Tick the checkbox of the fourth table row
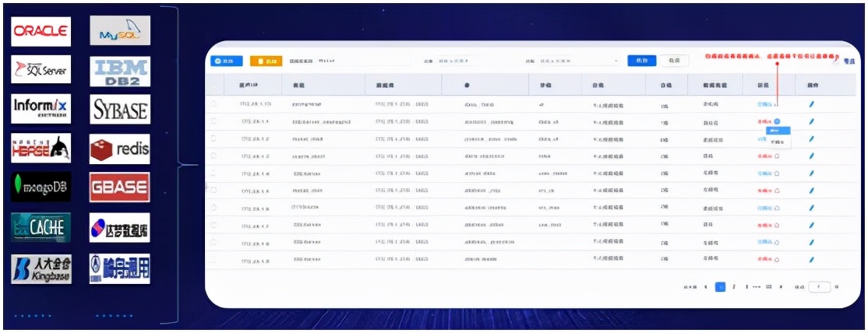This screenshot has height=333, width=868. 214,156
